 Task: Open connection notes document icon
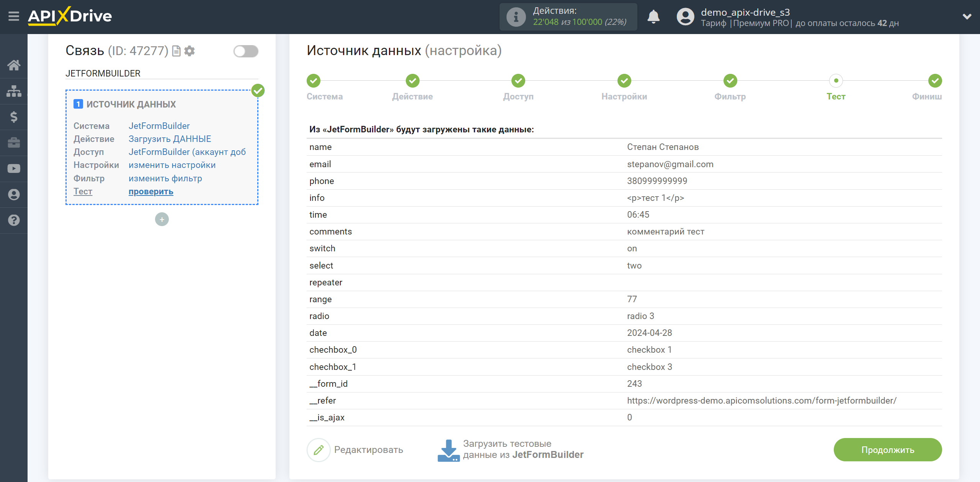tap(176, 51)
